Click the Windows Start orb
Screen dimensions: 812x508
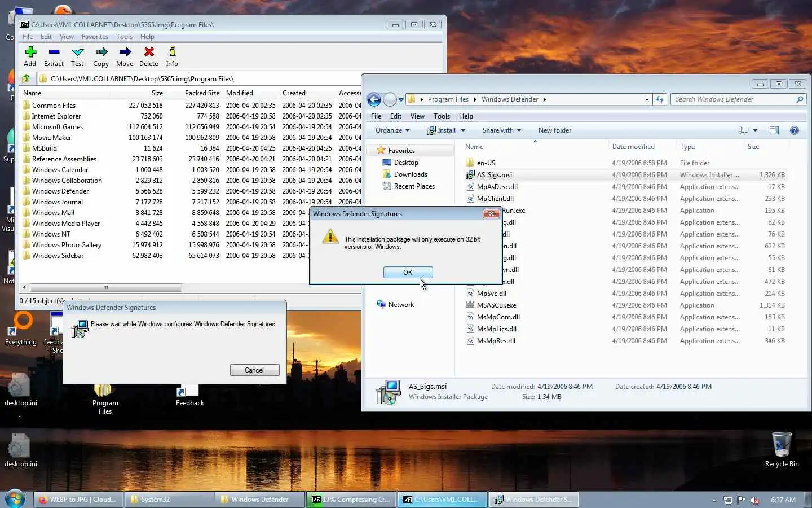tap(15, 499)
